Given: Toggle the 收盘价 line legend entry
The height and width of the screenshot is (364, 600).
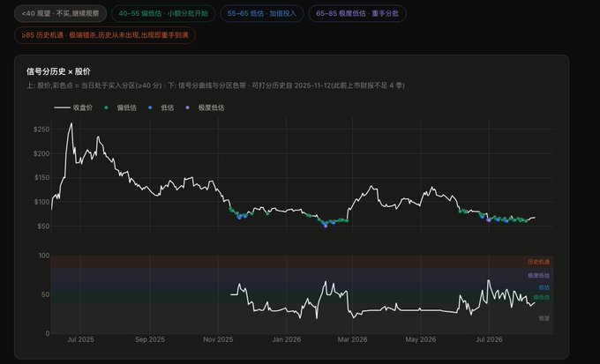Looking at the screenshot, I should point(73,108).
